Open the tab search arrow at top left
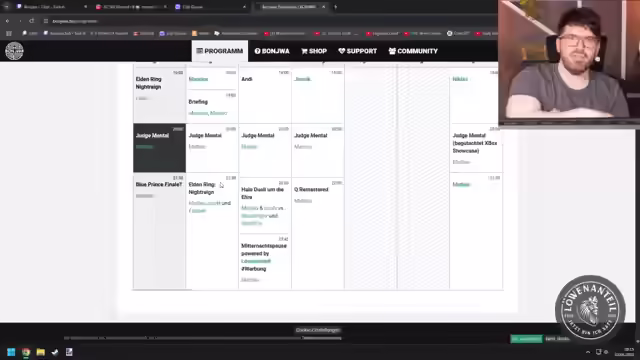This screenshot has height=360, width=640. [6, 7]
